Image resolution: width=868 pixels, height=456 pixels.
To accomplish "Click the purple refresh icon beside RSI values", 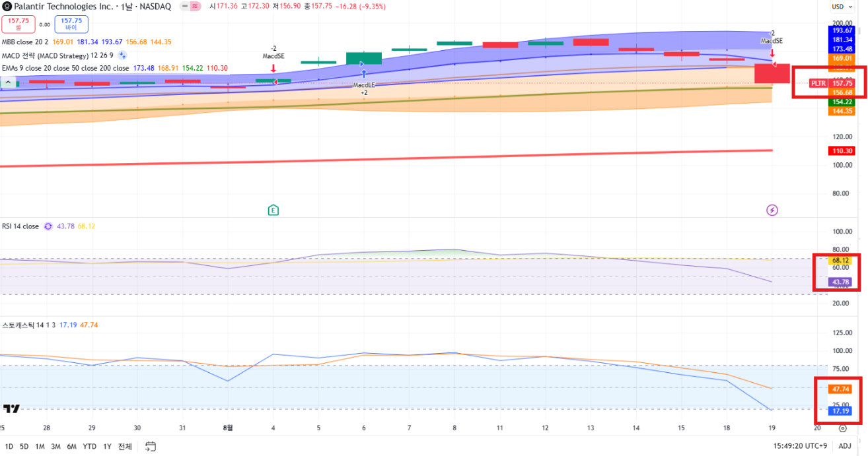I will tap(48, 226).
